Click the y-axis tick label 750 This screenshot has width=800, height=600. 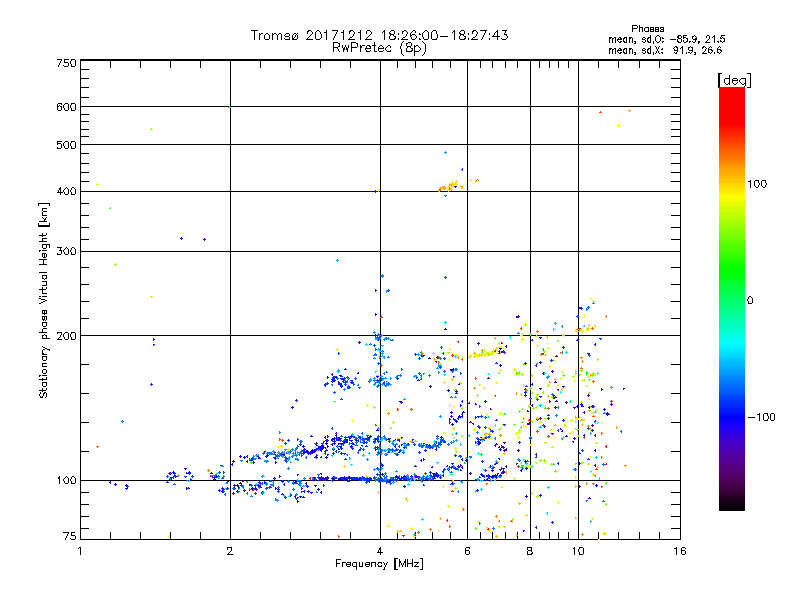click(x=66, y=63)
